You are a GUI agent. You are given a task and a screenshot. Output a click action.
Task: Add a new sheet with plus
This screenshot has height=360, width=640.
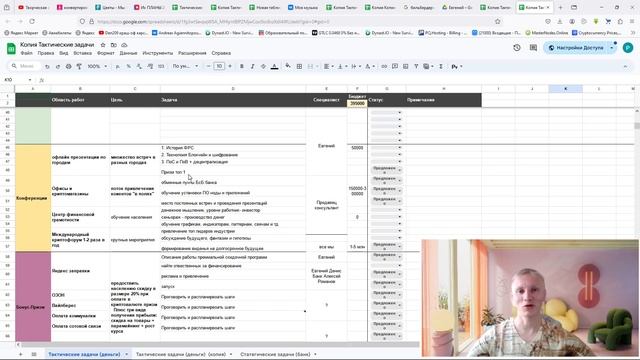(x=20, y=354)
